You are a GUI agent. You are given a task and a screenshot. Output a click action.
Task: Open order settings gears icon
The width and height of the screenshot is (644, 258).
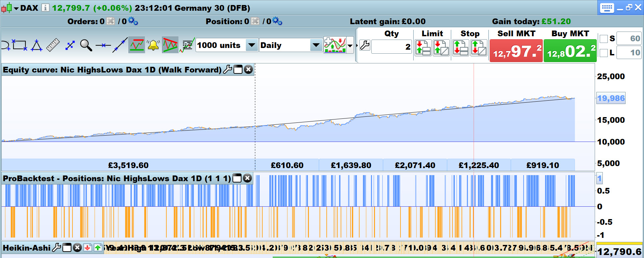point(133,21)
